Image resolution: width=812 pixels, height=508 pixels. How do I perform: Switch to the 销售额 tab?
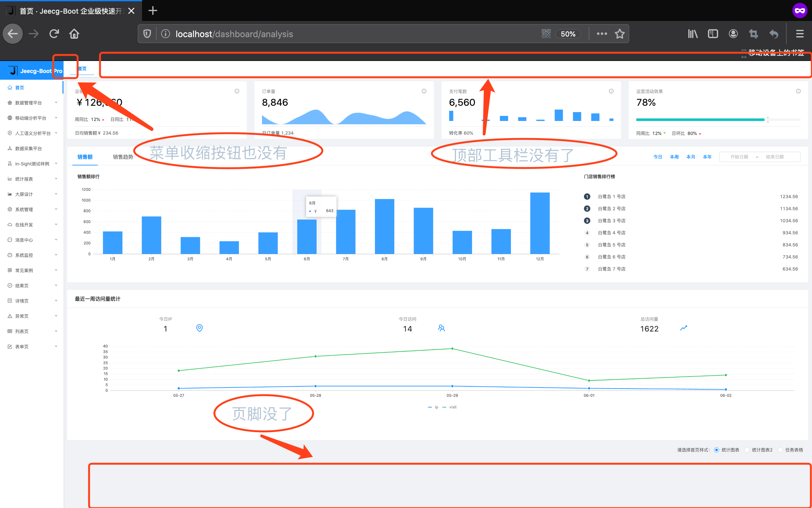[x=85, y=157]
